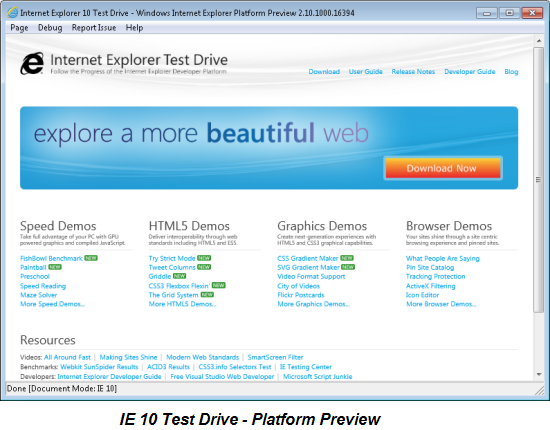The height and width of the screenshot is (430, 550).
Task: Open the Speed Reading demo
Action: pyautogui.click(x=43, y=286)
